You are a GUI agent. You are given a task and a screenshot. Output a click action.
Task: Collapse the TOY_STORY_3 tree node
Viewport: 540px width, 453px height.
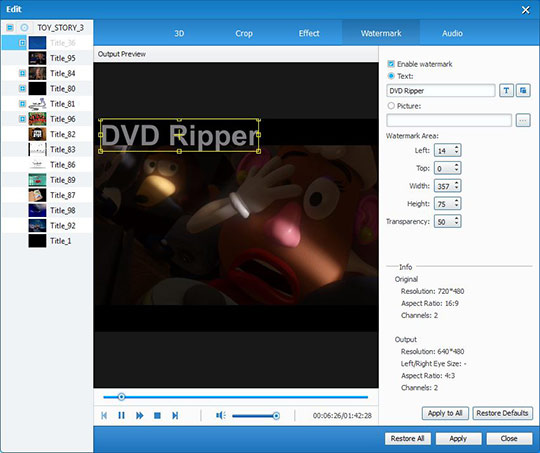point(10,28)
